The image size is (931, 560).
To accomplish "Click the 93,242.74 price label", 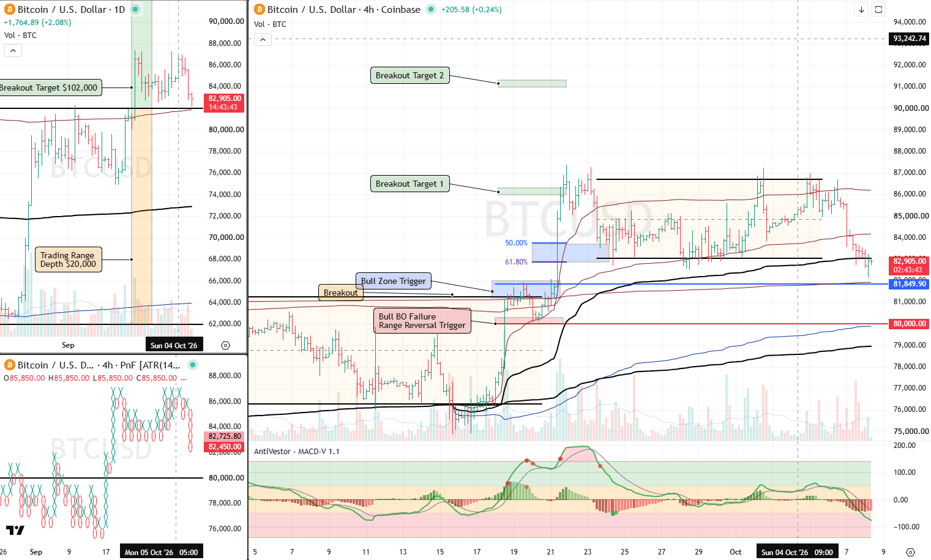I will tap(909, 39).
